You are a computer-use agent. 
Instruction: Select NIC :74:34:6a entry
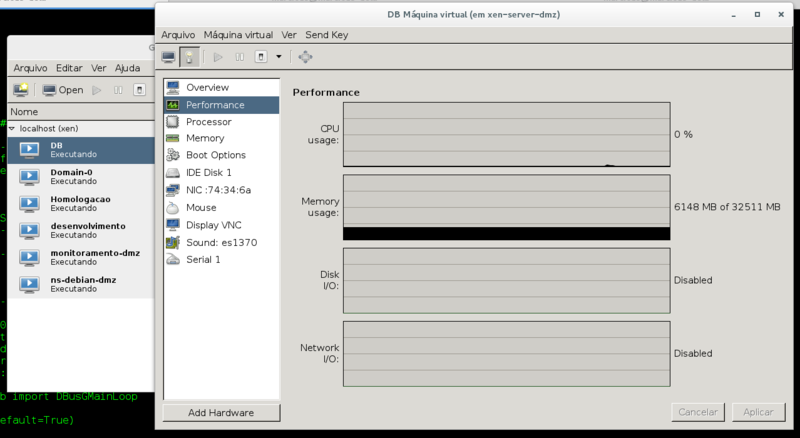coord(221,190)
